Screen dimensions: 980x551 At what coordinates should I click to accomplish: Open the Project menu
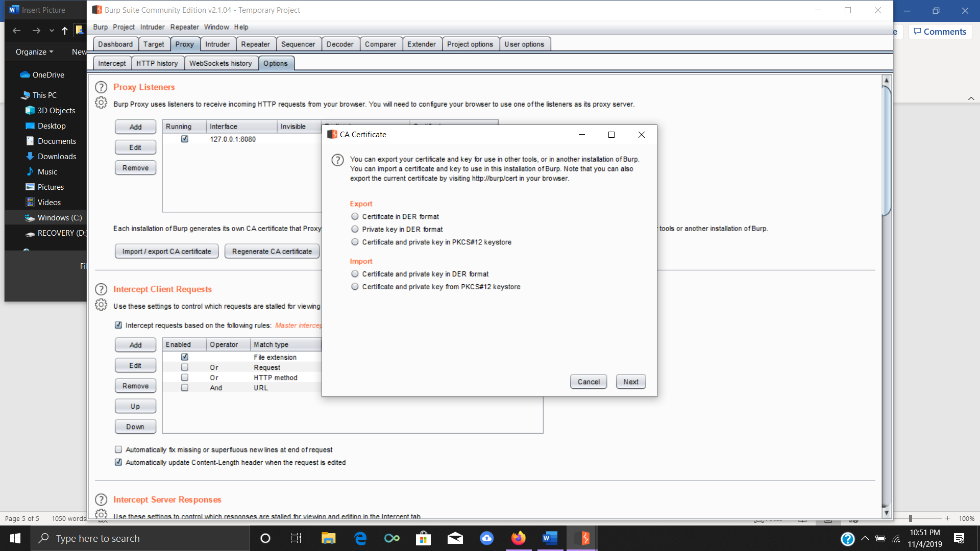pyautogui.click(x=124, y=27)
